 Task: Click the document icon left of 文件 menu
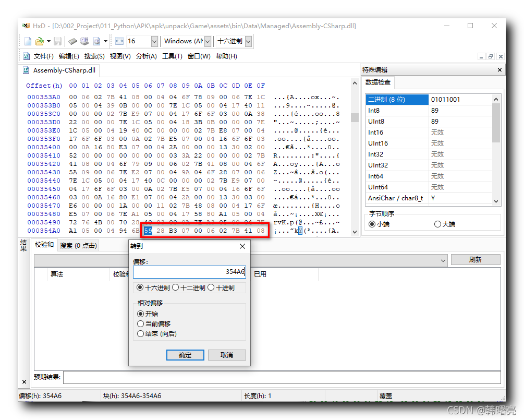coord(27,56)
